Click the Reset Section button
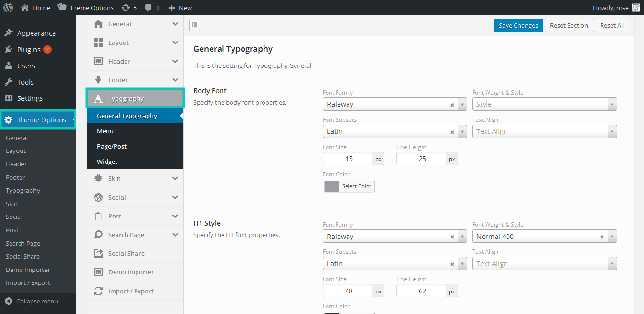The width and height of the screenshot is (644, 314). point(569,25)
